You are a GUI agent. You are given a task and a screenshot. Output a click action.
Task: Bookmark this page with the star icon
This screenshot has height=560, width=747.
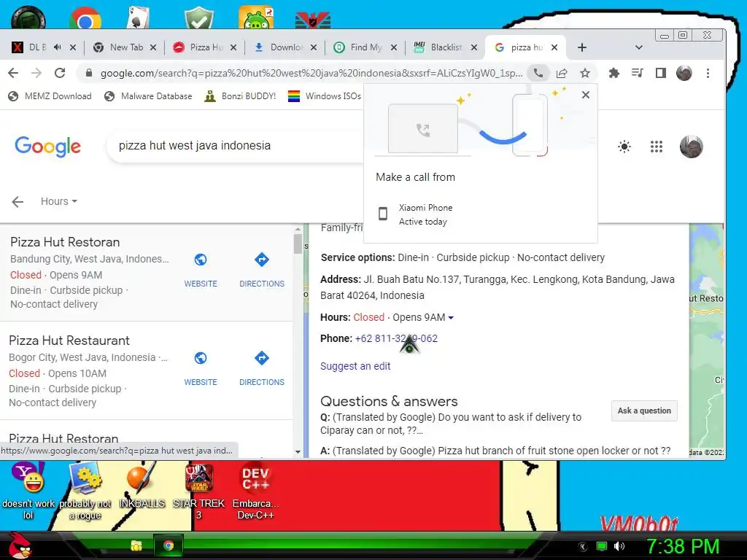(585, 74)
